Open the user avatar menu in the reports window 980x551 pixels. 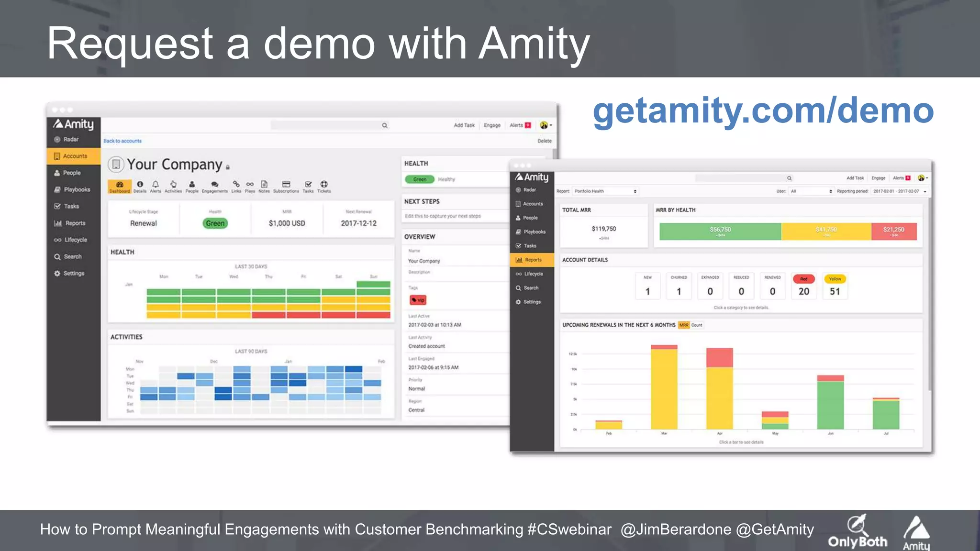[923, 178]
